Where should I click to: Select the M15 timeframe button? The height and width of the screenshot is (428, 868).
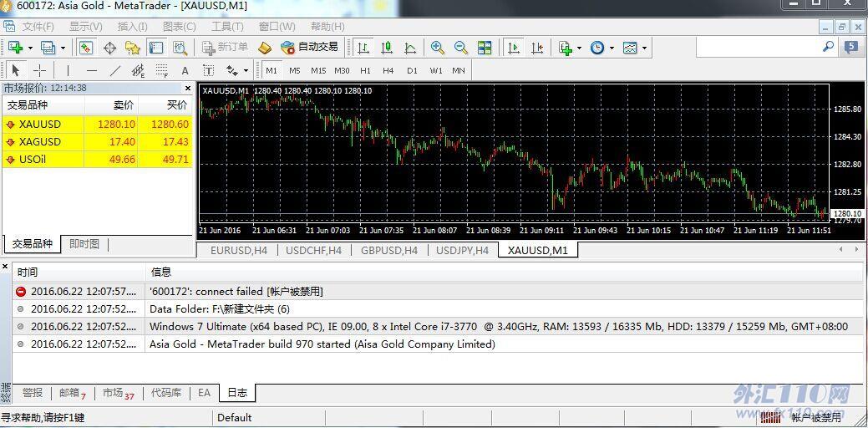tap(318, 71)
